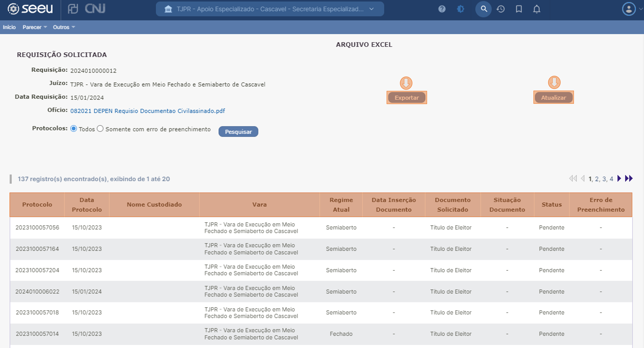Click Pendente status for protocol 2024010006022
The image size is (644, 348).
pyautogui.click(x=552, y=292)
